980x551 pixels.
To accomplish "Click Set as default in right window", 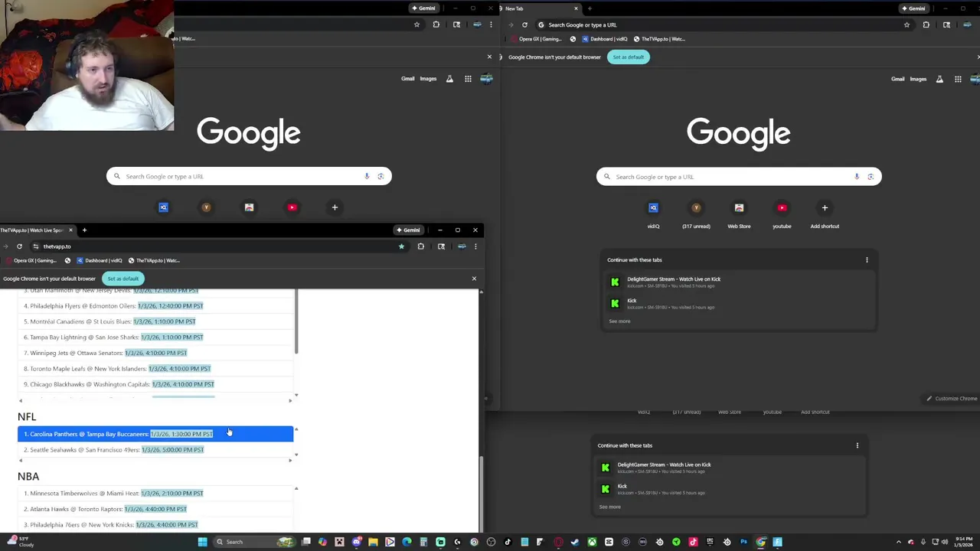I will [628, 57].
